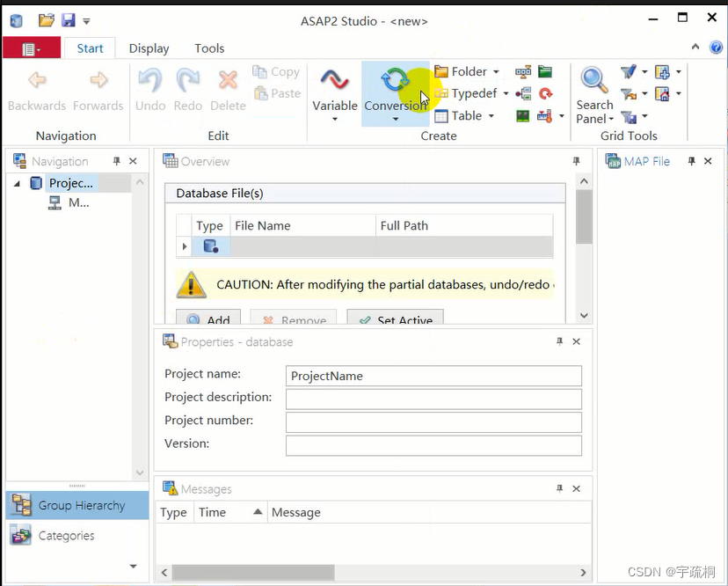Expand the Folder dropdown arrow
The width and height of the screenshot is (728, 586).
click(x=496, y=71)
